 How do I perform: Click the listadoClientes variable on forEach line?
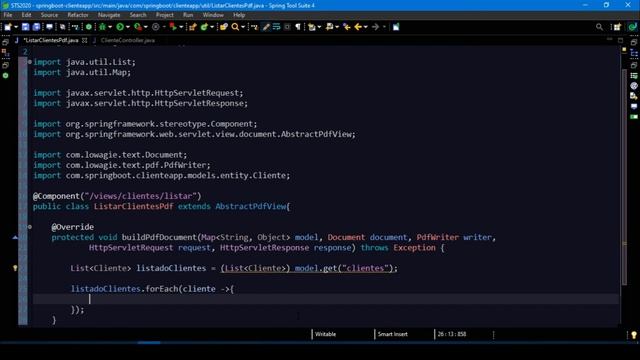pyautogui.click(x=106, y=289)
